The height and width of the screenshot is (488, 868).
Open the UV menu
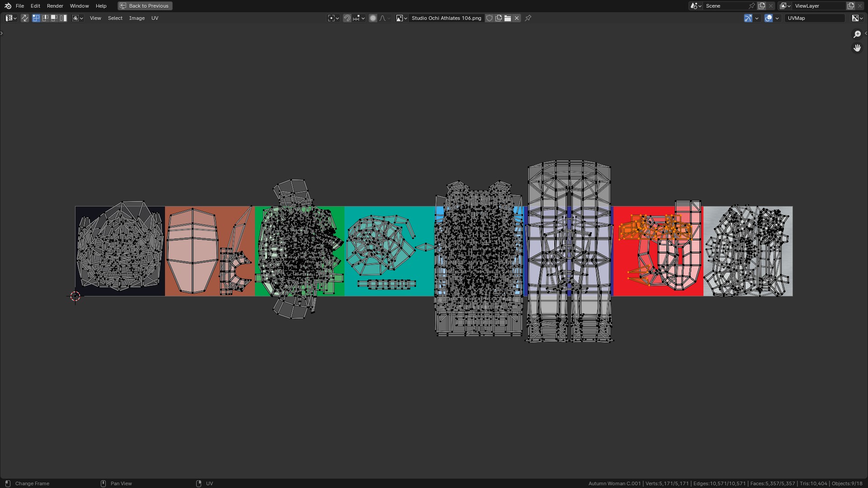click(x=155, y=18)
